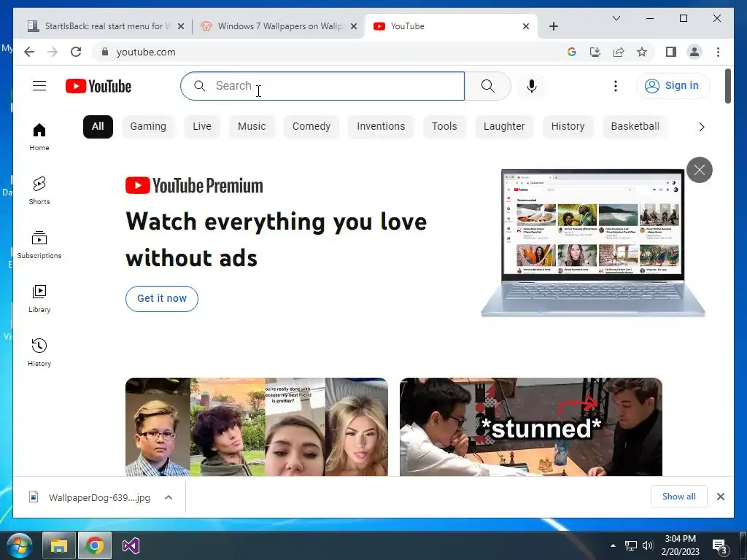Click the page vertical scrollbar
Viewport: 747px width, 560px height.
pos(728,86)
